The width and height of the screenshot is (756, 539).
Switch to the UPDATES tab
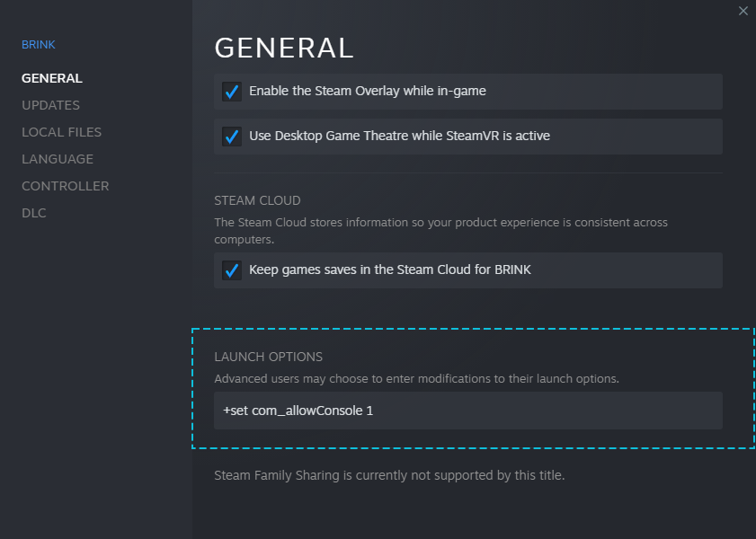tap(50, 105)
